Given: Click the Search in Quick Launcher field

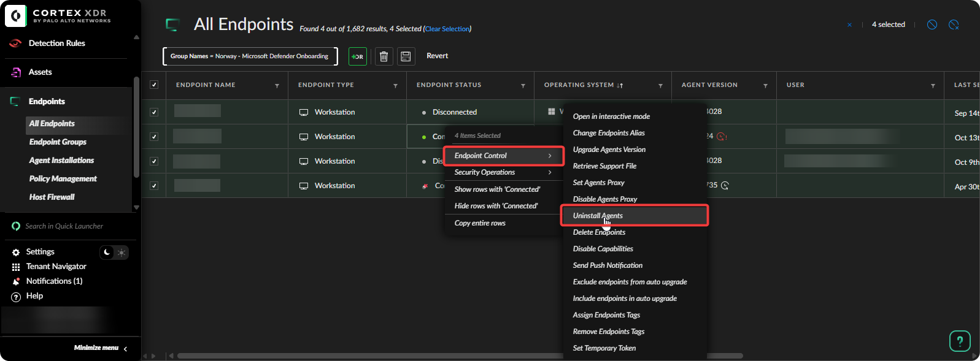Looking at the screenshot, I should (x=64, y=226).
